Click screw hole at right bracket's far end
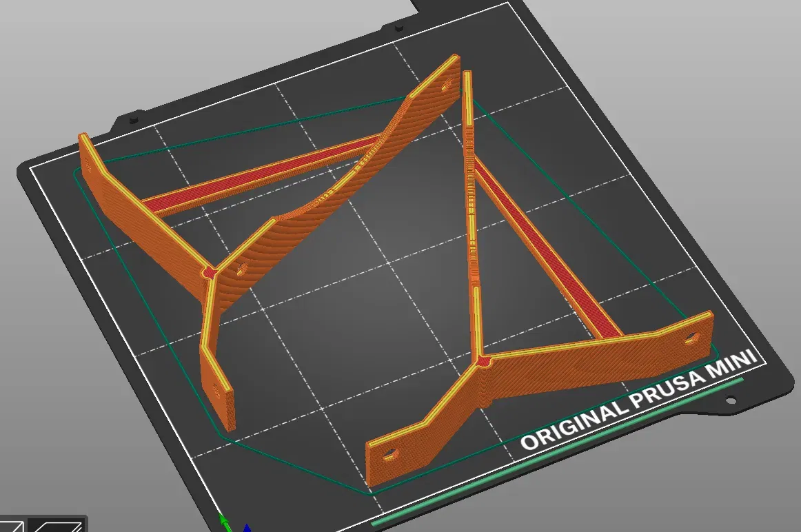The width and height of the screenshot is (801, 532). (690, 338)
